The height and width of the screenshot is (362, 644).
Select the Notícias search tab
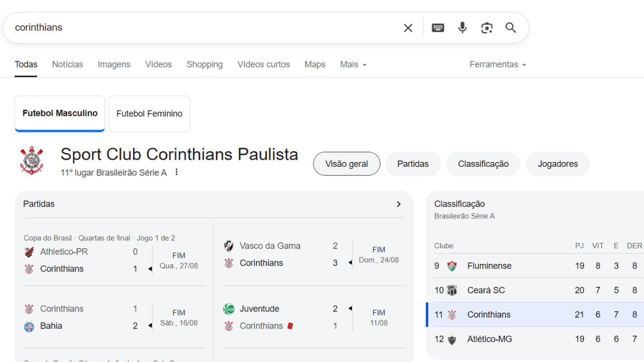tap(68, 64)
